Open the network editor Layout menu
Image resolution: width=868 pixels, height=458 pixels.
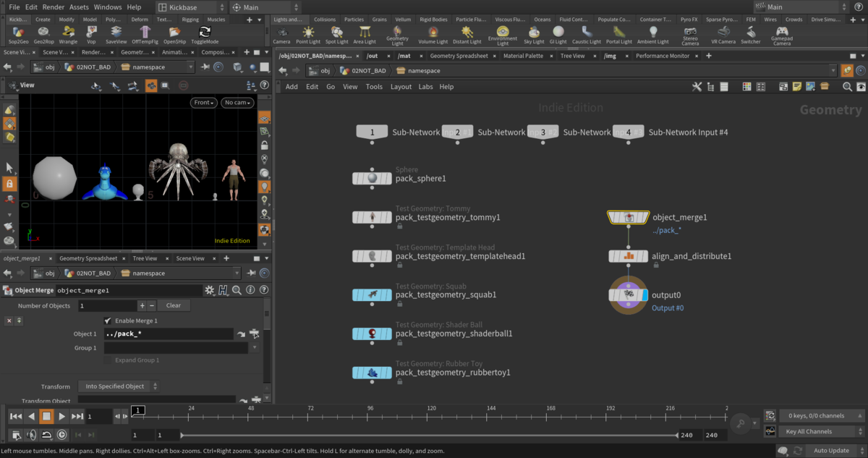point(401,87)
